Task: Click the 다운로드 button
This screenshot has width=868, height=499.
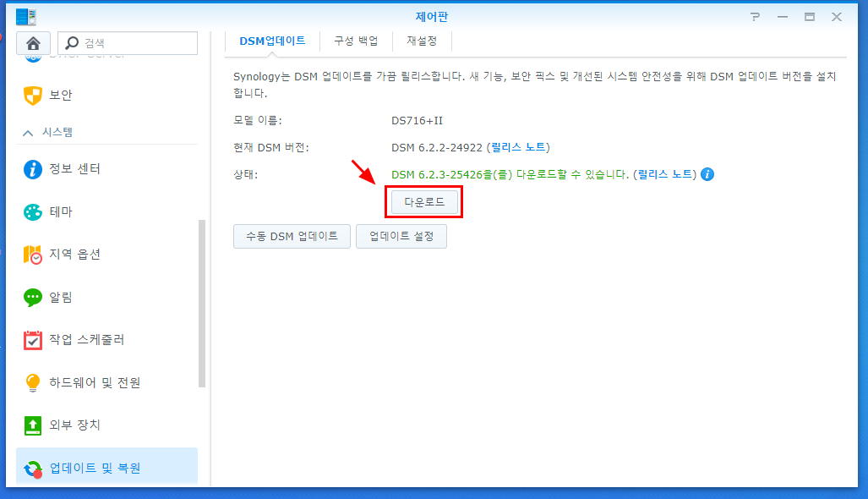Action: click(424, 202)
